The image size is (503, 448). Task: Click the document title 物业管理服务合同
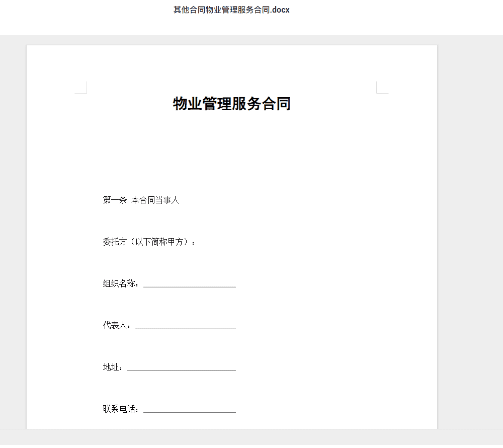pyautogui.click(x=231, y=104)
